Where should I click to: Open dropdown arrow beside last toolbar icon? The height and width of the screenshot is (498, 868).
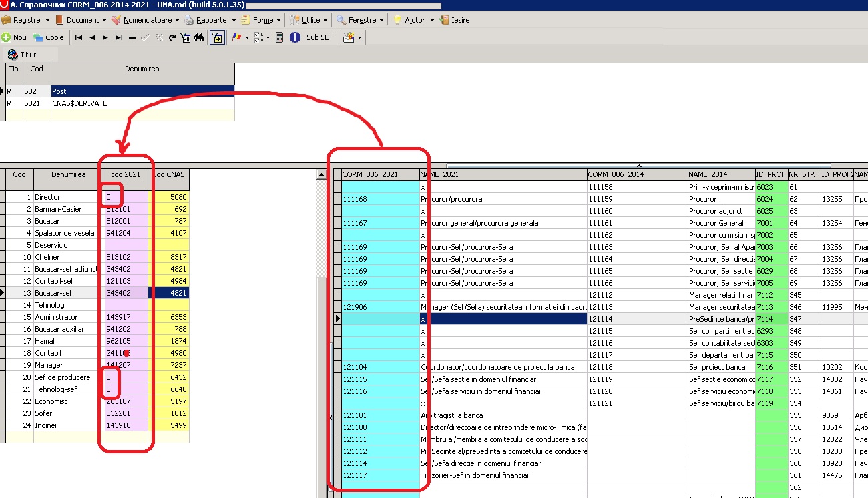(360, 38)
